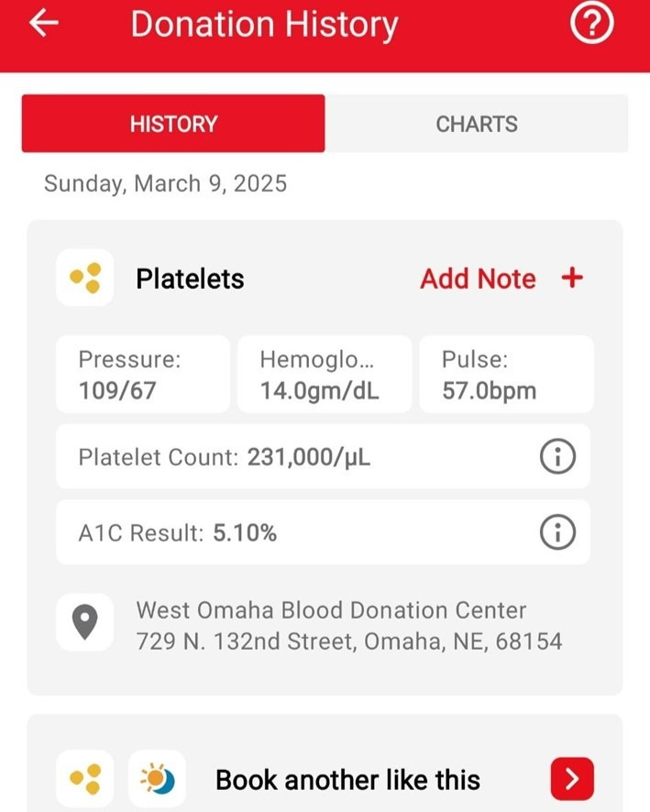Image resolution: width=650 pixels, height=812 pixels.
Task: Open the help question mark icon
Action: pyautogui.click(x=591, y=24)
